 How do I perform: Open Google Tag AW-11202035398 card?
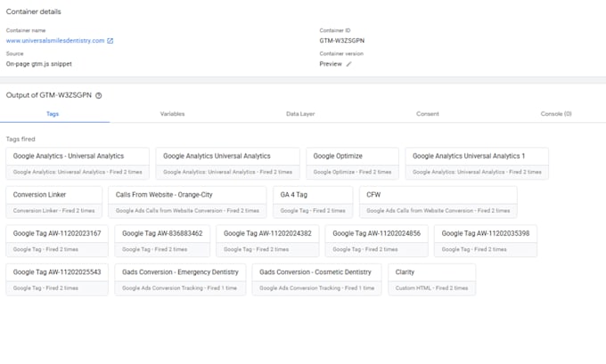pos(486,241)
